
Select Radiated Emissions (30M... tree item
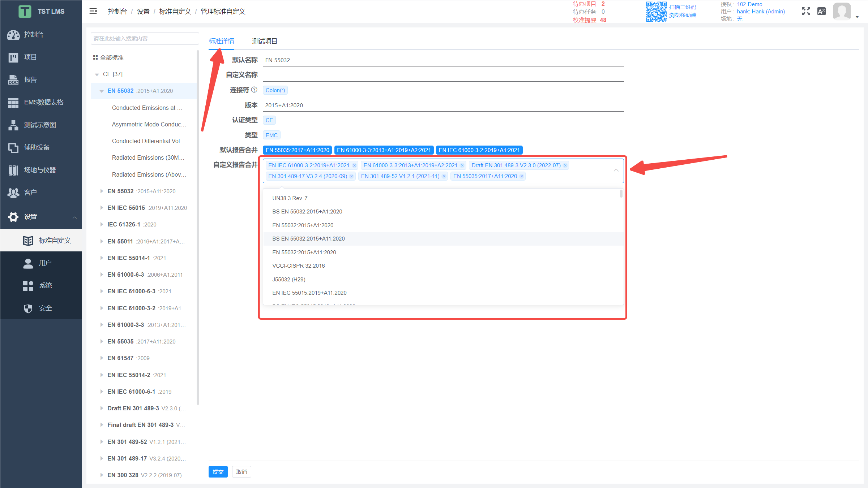tap(148, 157)
